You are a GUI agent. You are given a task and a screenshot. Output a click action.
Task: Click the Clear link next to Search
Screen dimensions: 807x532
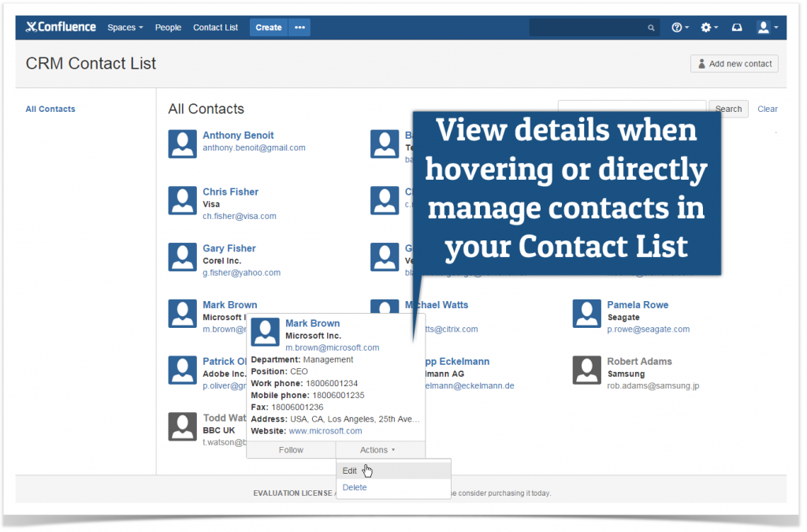[x=767, y=109]
